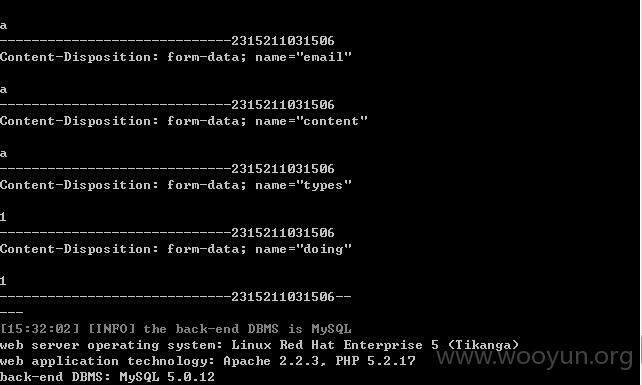Viewport: 642px width, 385px height.
Task: Click the back-end DBMS MySQL 5.0.12 line
Action: pyautogui.click(x=107, y=377)
